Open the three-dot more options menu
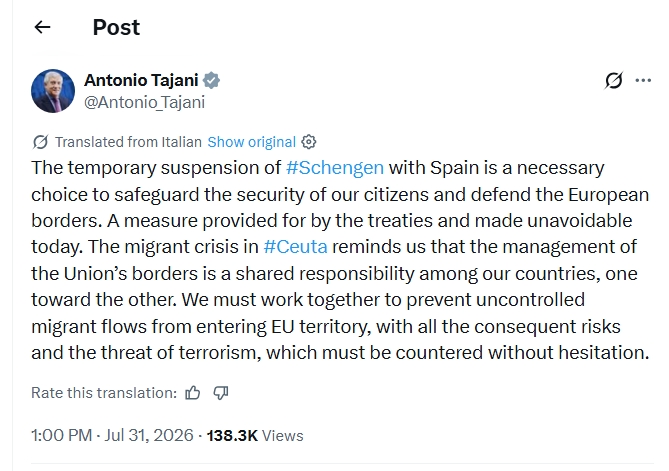This screenshot has width=669, height=471. (643, 80)
